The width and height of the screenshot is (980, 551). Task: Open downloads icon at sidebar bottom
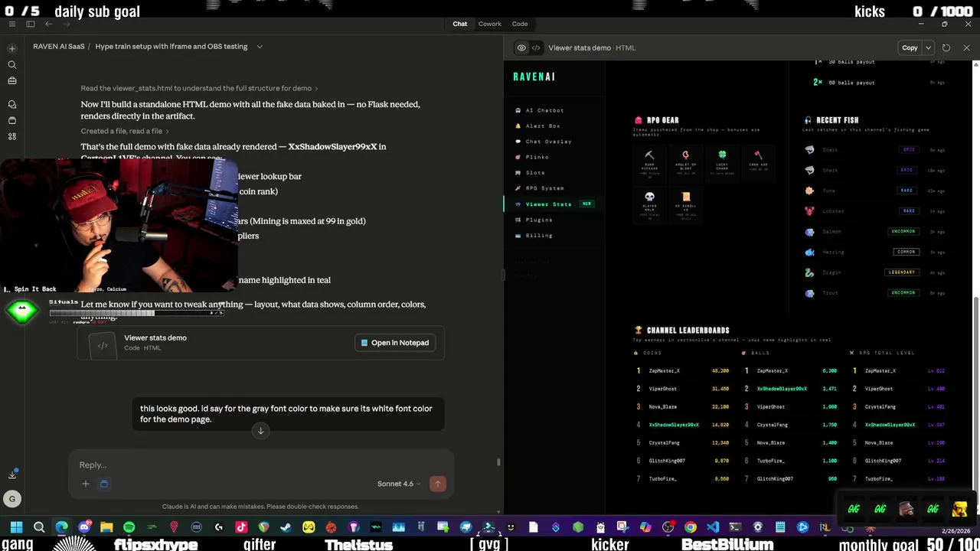coord(12,474)
